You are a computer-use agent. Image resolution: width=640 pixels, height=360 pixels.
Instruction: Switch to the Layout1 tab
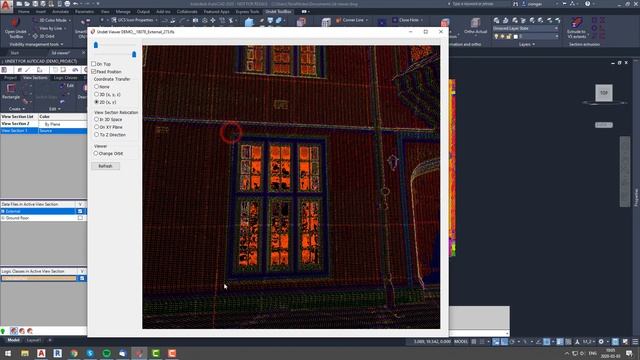(33, 340)
